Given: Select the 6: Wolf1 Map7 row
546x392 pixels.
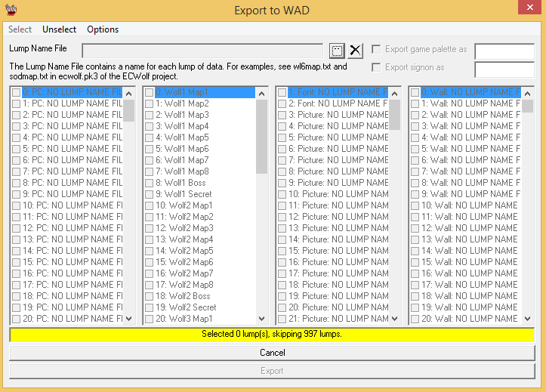Looking at the screenshot, I should pyautogui.click(x=199, y=160).
